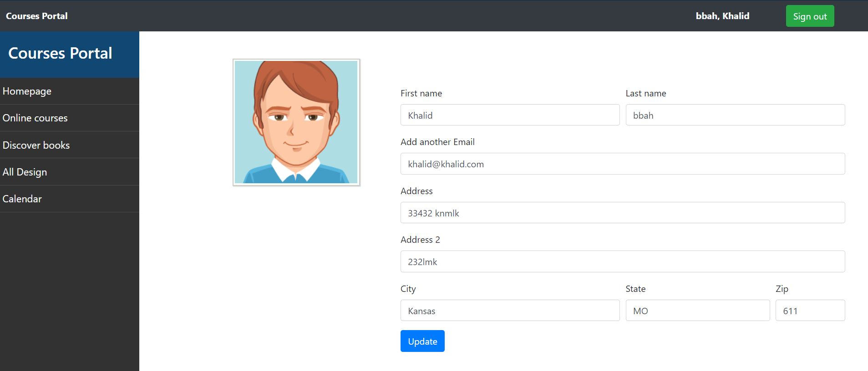Open Discover books sidebar link
The width and height of the screenshot is (868, 371).
(70, 145)
